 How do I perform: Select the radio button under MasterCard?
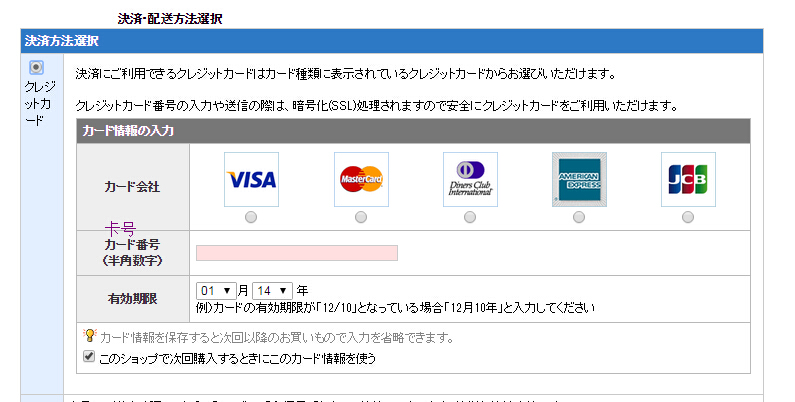coord(361,217)
